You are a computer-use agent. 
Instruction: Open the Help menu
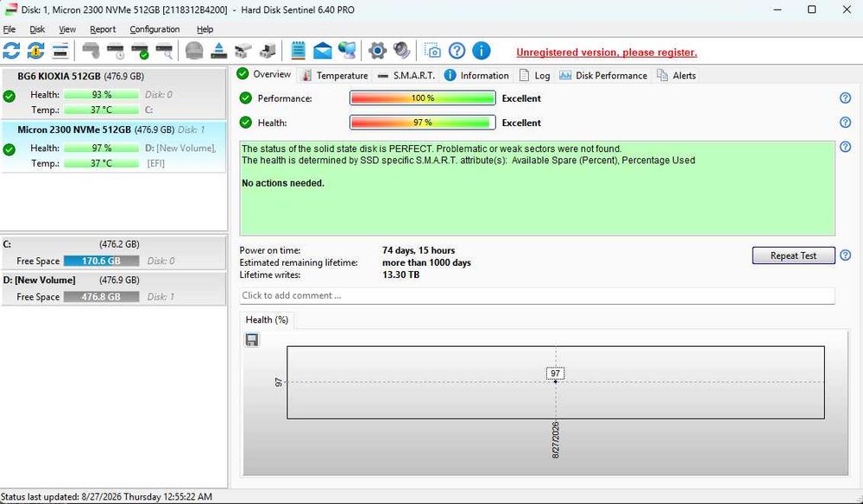click(x=205, y=29)
